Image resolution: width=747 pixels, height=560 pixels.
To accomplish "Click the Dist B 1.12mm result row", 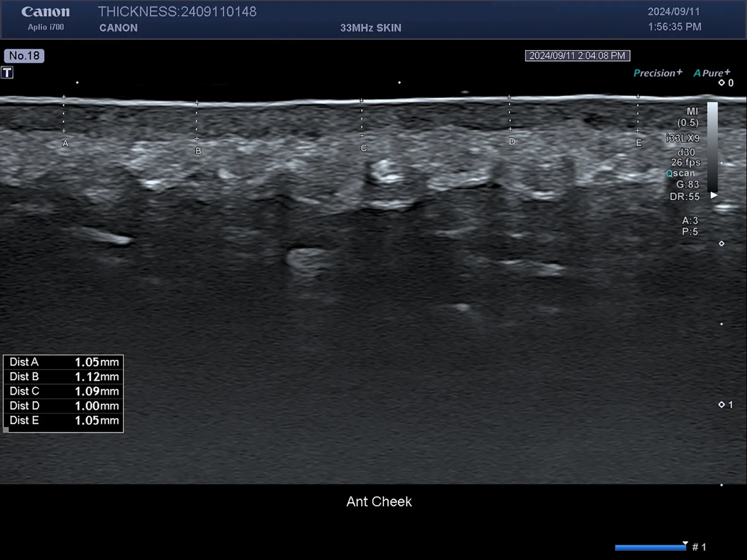I will [63, 377].
